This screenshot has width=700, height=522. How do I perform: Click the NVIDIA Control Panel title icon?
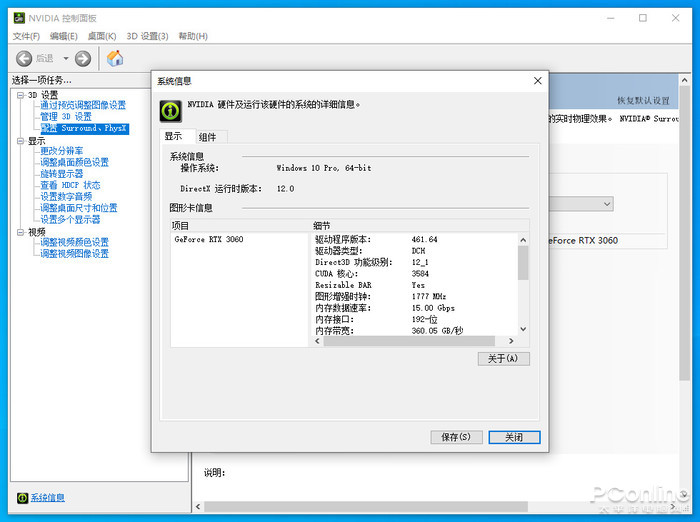[19, 18]
